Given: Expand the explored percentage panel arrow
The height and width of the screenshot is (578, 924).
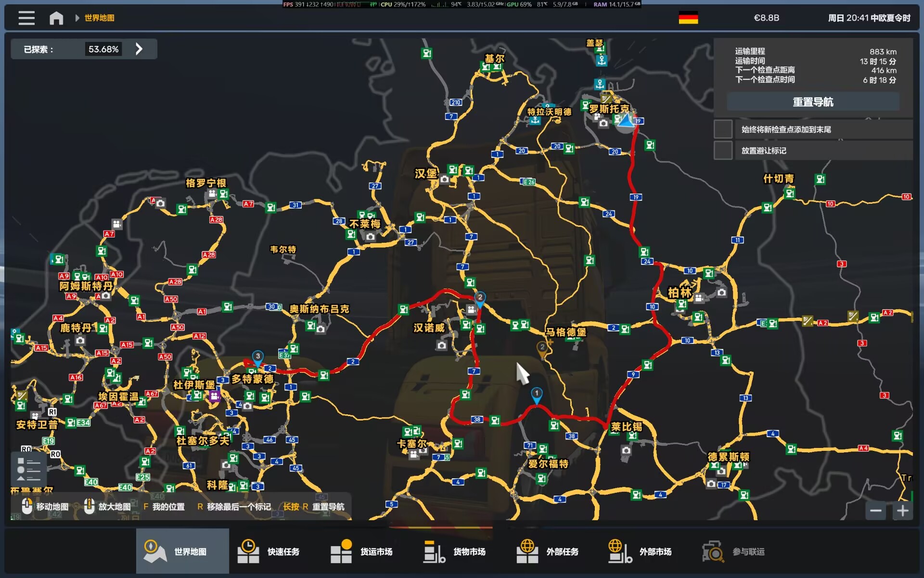Looking at the screenshot, I should pyautogui.click(x=139, y=49).
